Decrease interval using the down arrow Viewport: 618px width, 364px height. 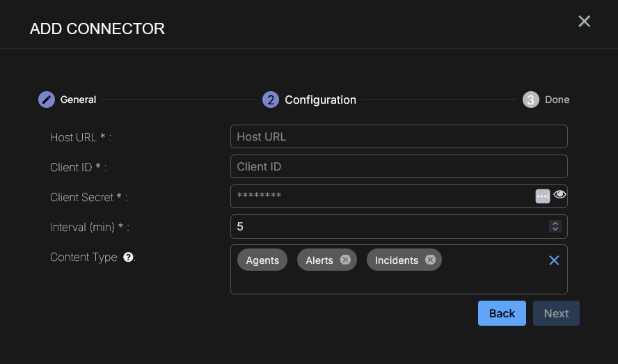tap(555, 230)
